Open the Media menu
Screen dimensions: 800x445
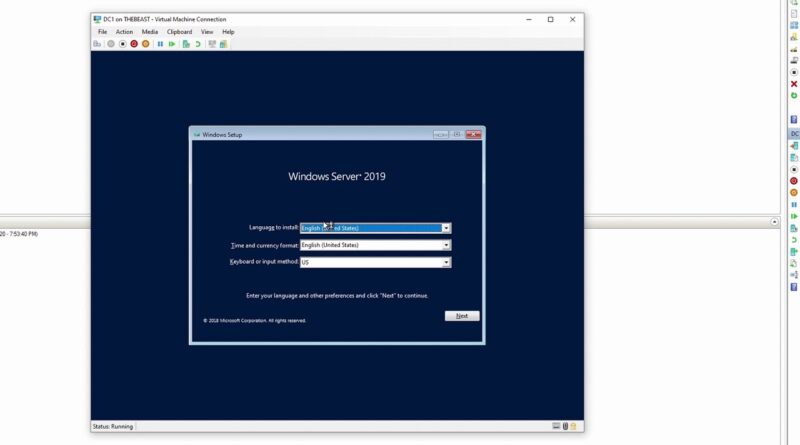tap(149, 32)
